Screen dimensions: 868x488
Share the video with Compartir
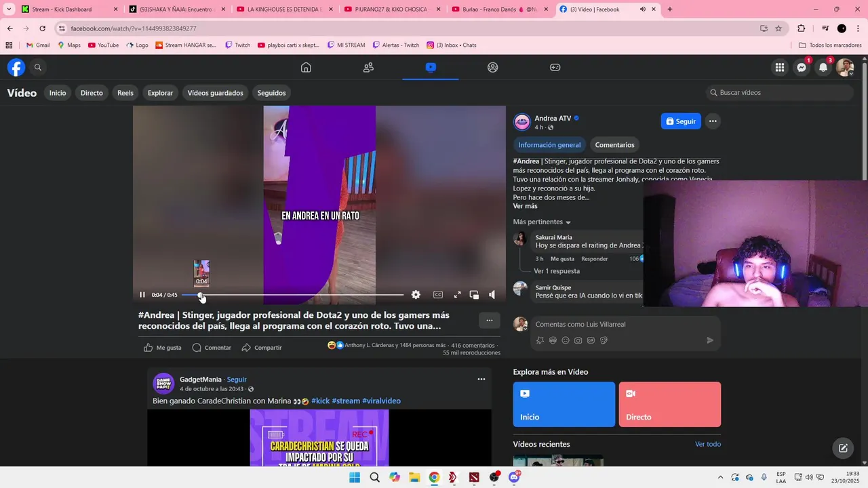click(x=262, y=348)
